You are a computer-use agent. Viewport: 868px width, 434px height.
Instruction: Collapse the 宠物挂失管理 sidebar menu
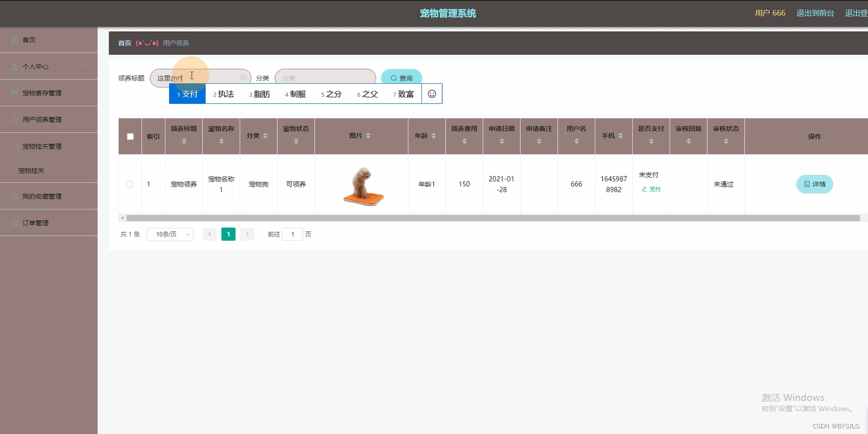click(x=49, y=146)
